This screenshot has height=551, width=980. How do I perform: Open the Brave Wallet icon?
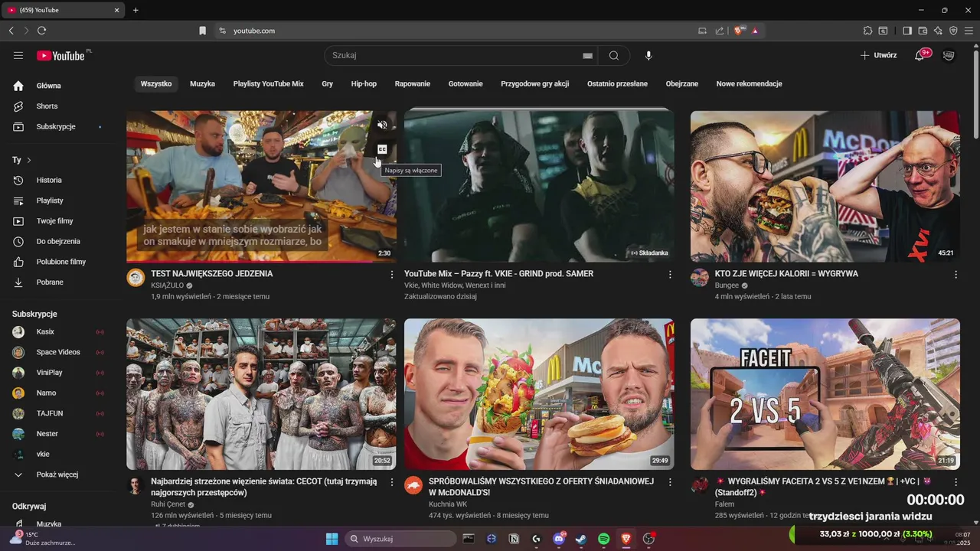click(x=923, y=31)
